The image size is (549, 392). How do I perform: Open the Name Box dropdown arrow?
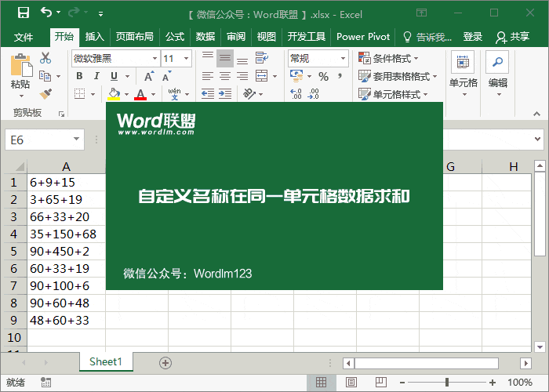(76, 139)
